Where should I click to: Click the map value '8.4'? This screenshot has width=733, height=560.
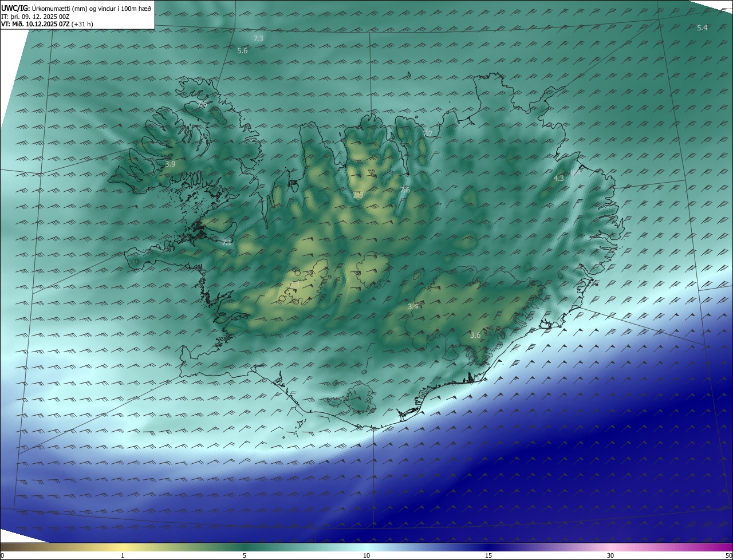[576, 172]
